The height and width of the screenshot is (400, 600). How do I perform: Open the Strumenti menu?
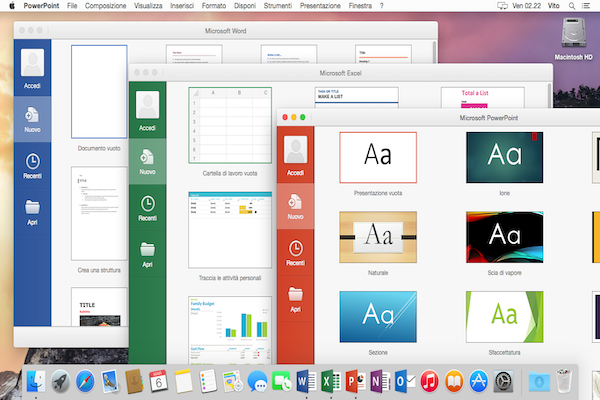278,6
